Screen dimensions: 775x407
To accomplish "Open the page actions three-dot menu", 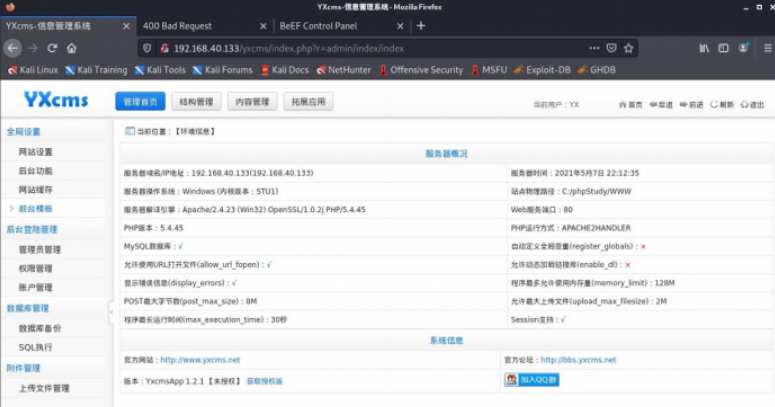I will [594, 48].
